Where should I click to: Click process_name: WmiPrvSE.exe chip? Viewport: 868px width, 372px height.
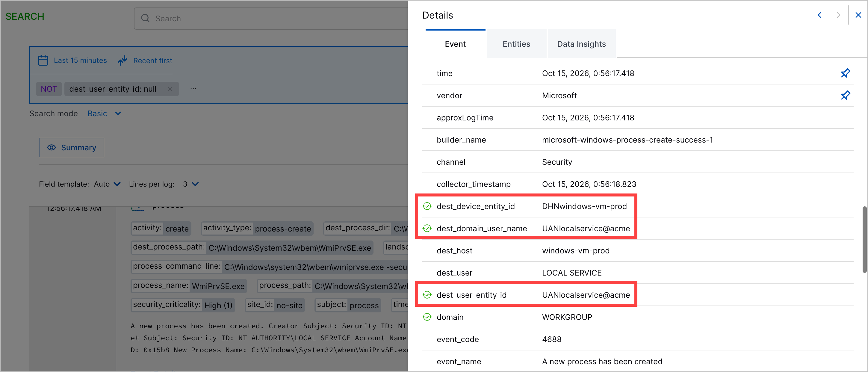[x=189, y=286]
